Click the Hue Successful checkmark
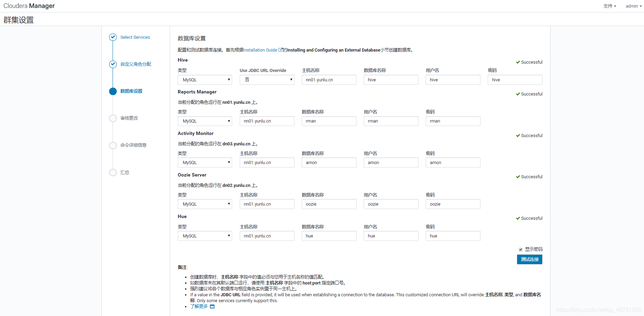The height and width of the screenshot is (316, 644). pyautogui.click(x=518, y=218)
